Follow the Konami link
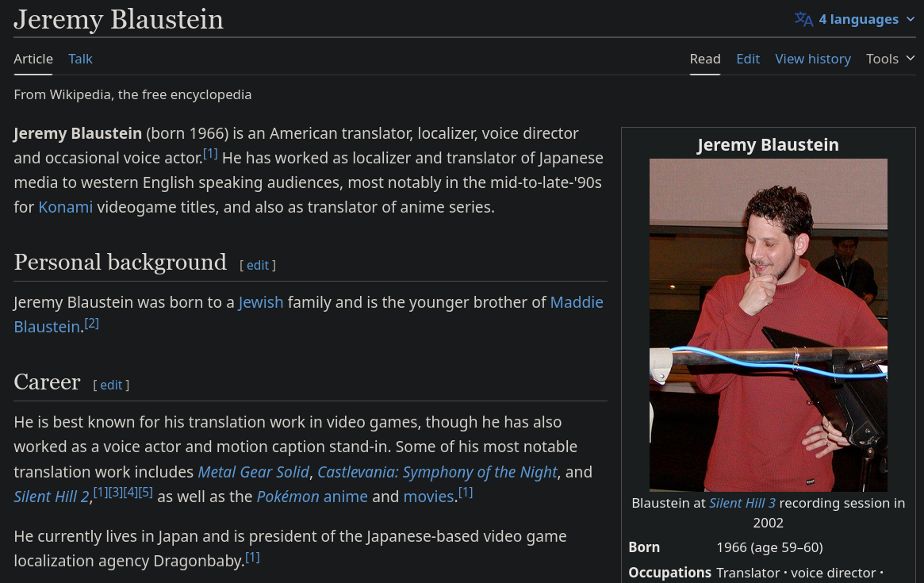The width and height of the screenshot is (924, 583). pyautogui.click(x=65, y=207)
